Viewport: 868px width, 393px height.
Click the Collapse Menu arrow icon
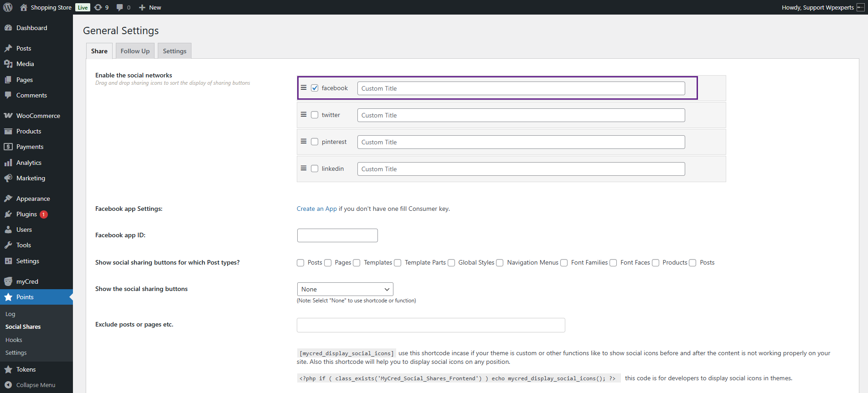(x=8, y=385)
